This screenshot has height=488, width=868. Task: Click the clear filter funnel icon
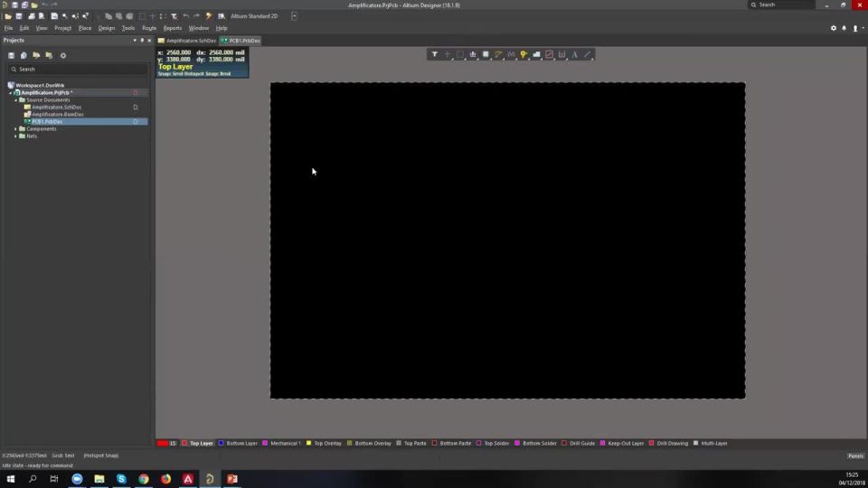pyautogui.click(x=174, y=16)
